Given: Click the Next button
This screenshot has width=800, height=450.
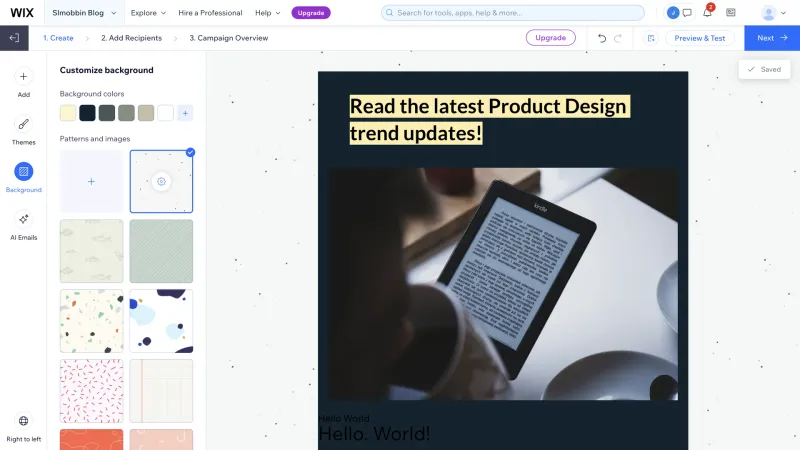Looking at the screenshot, I should click(x=772, y=38).
